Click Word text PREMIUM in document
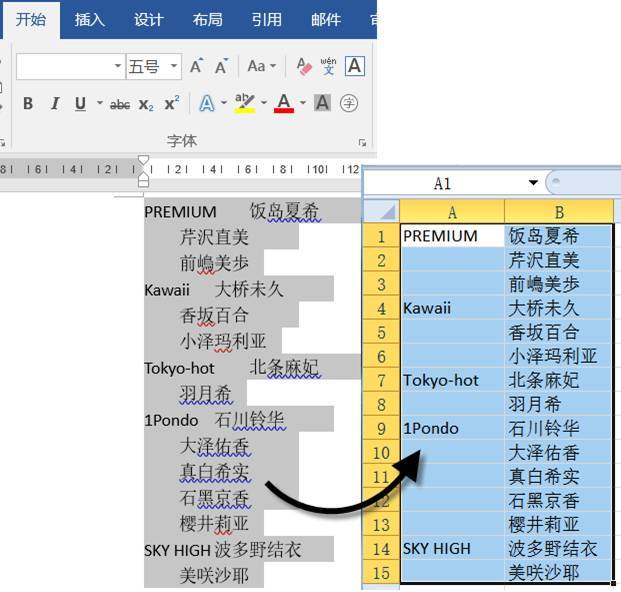The image size is (621, 592). (x=180, y=212)
